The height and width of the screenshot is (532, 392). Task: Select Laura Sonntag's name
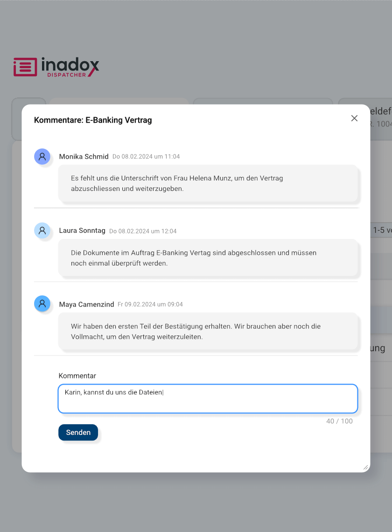pos(82,231)
